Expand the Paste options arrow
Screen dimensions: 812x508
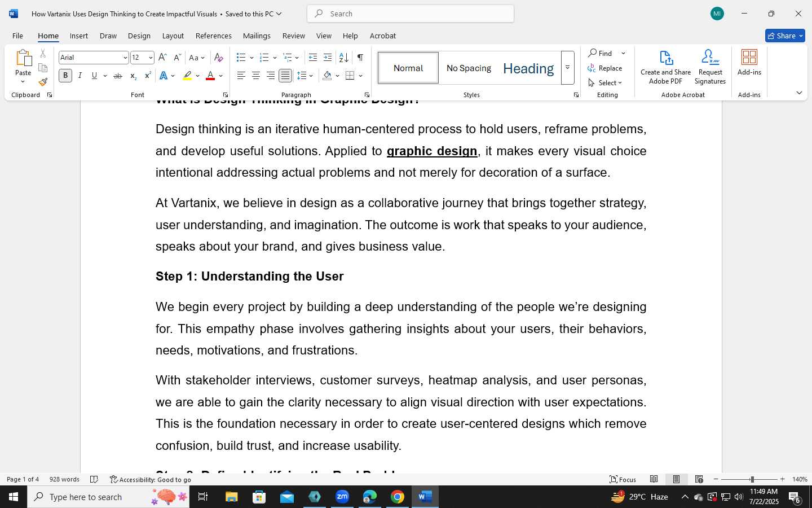click(x=23, y=82)
